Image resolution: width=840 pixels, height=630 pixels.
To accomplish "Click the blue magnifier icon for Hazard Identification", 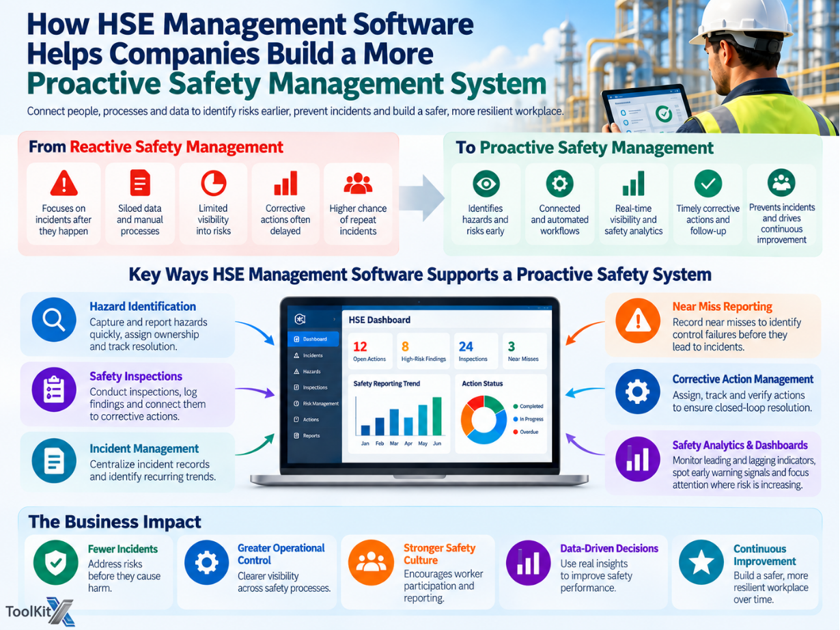I will pos(54,319).
